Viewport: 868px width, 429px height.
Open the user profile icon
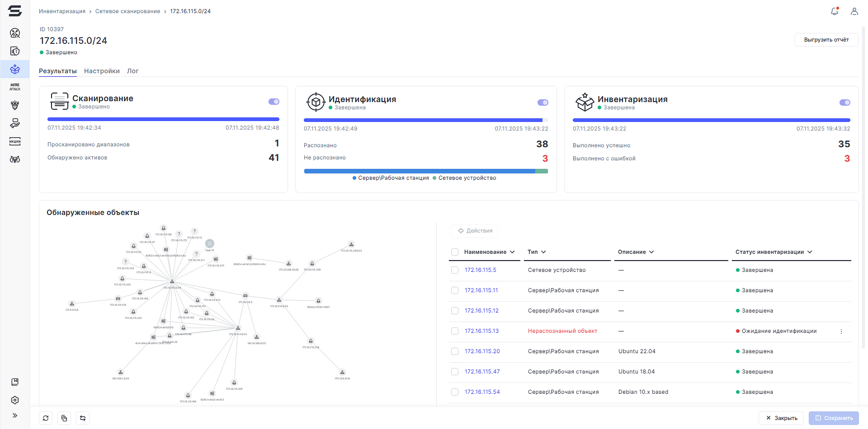(x=854, y=11)
